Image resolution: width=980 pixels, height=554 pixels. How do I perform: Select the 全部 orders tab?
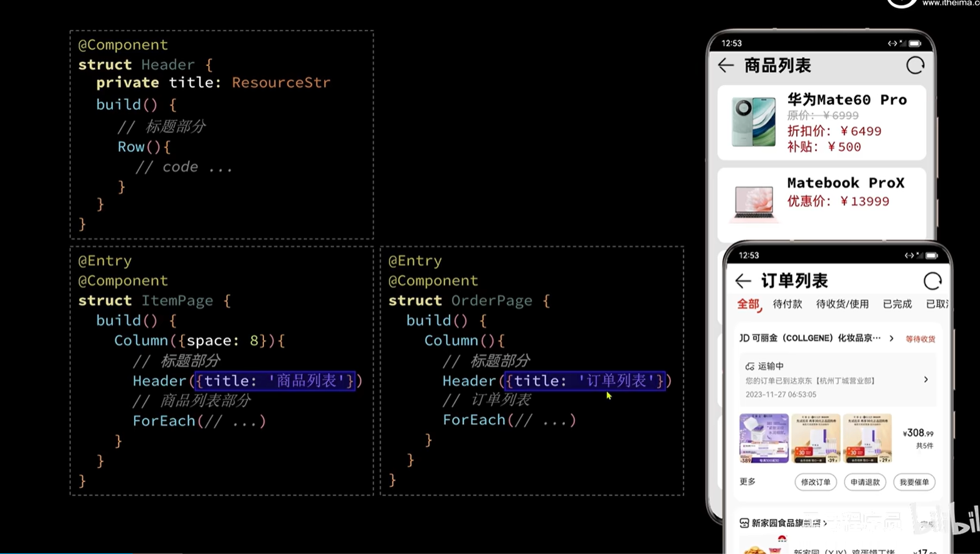(747, 304)
